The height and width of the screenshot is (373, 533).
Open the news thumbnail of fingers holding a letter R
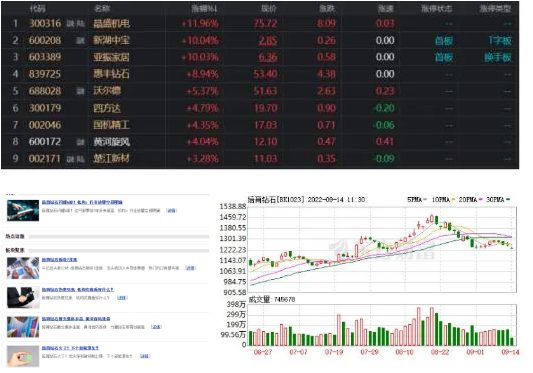(23, 356)
